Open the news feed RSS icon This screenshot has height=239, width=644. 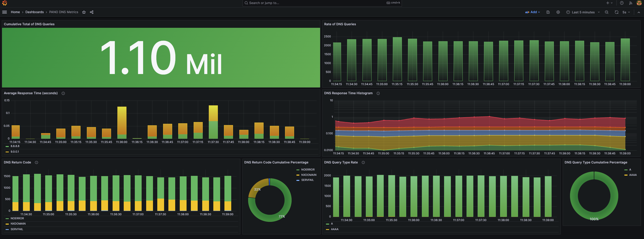631,3
